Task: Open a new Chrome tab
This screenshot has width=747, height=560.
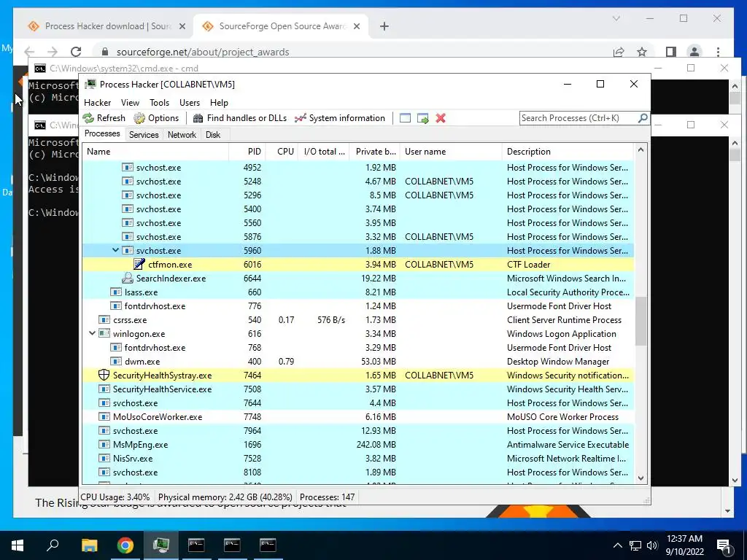Action: coord(384,26)
